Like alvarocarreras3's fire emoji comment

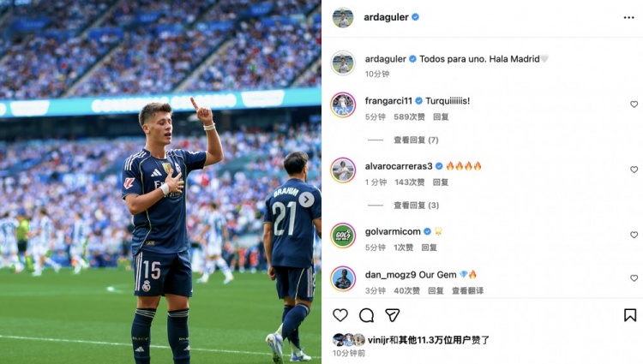[x=634, y=170]
